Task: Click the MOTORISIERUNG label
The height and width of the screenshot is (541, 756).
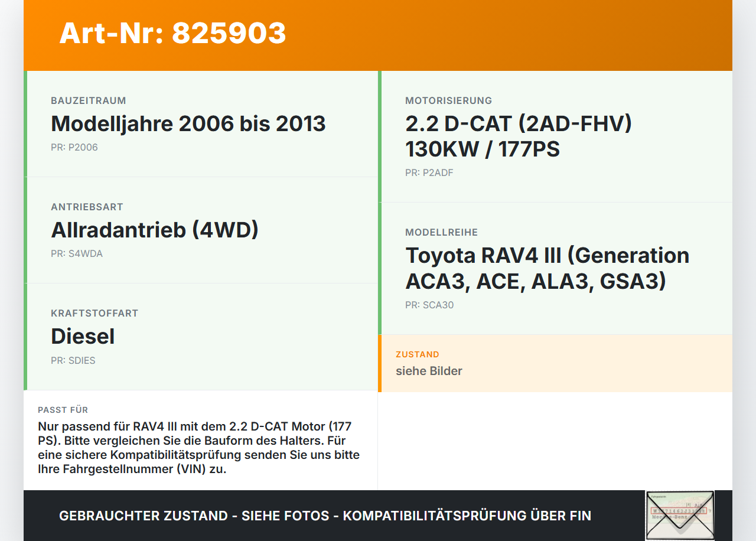Action: coord(448,100)
